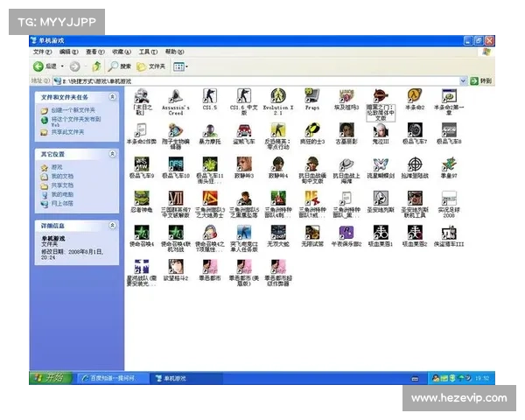
Task: Click the 开始 Start button
Action: point(51,378)
